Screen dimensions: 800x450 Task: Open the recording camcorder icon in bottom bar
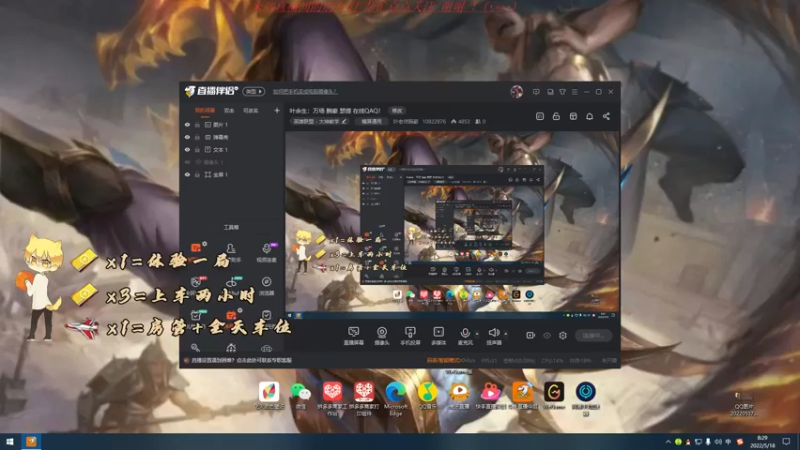pyautogui.click(x=531, y=335)
